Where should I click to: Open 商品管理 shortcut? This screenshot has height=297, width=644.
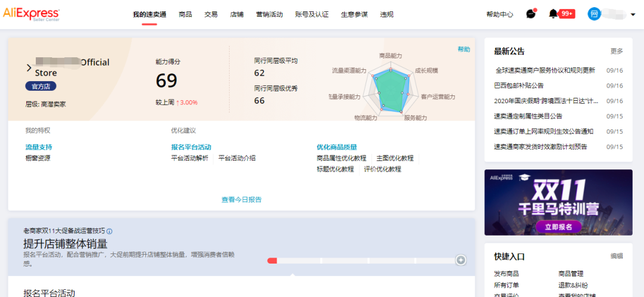571,274
